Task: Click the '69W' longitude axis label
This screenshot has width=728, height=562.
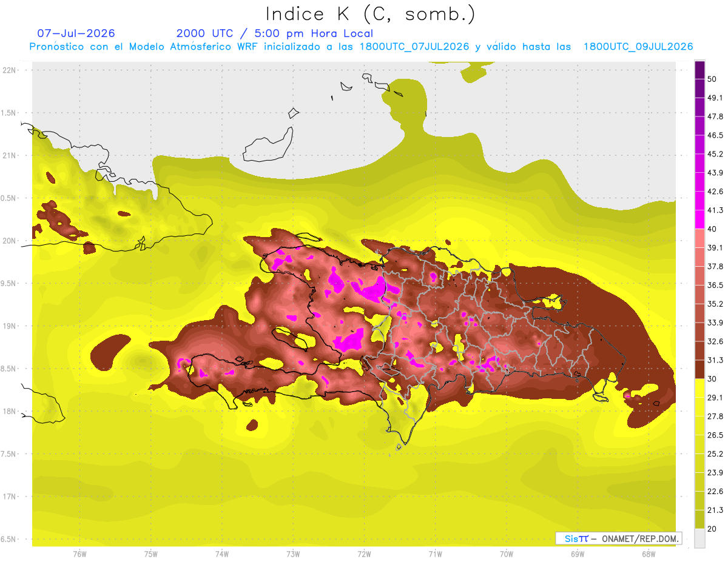Action: coord(578,554)
